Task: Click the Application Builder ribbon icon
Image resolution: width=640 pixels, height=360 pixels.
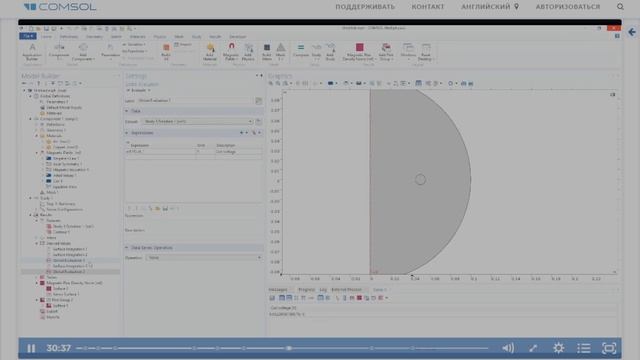Action: (32, 52)
